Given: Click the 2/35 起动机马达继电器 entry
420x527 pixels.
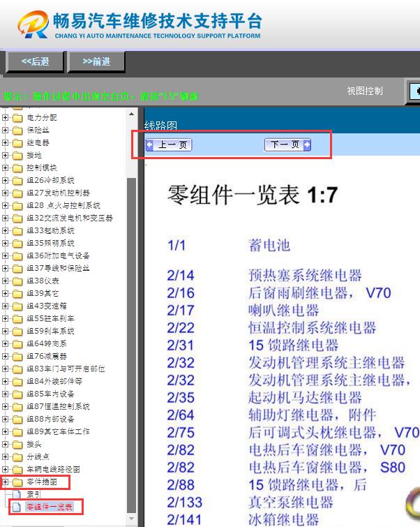Looking at the screenshot, I should click(265, 398).
